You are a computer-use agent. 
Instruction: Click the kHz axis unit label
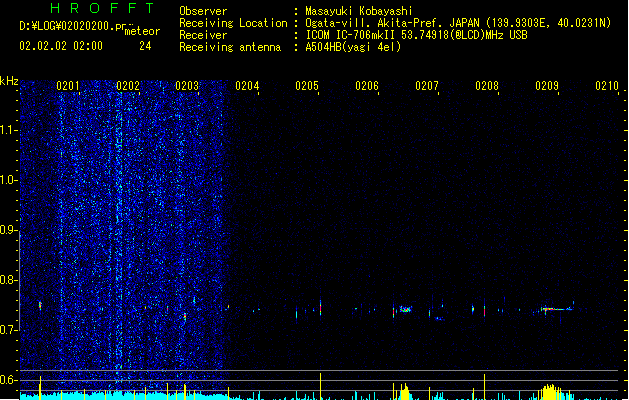click(x=9, y=81)
